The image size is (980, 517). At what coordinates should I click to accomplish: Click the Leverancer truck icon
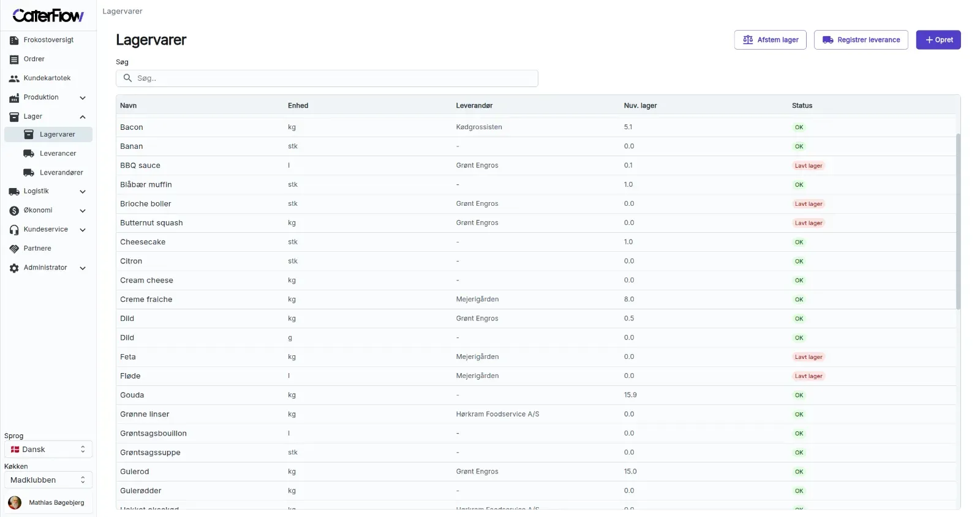point(29,154)
